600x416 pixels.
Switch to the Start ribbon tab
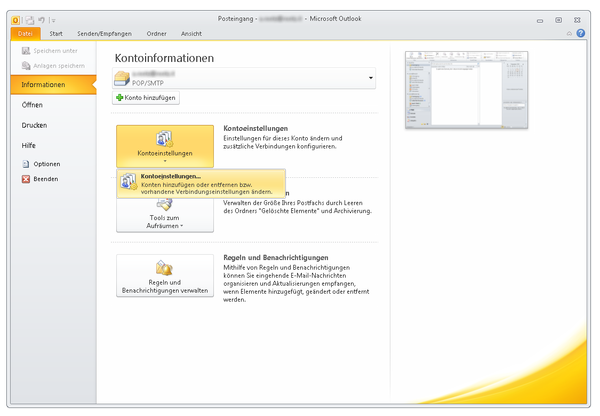[x=56, y=34]
